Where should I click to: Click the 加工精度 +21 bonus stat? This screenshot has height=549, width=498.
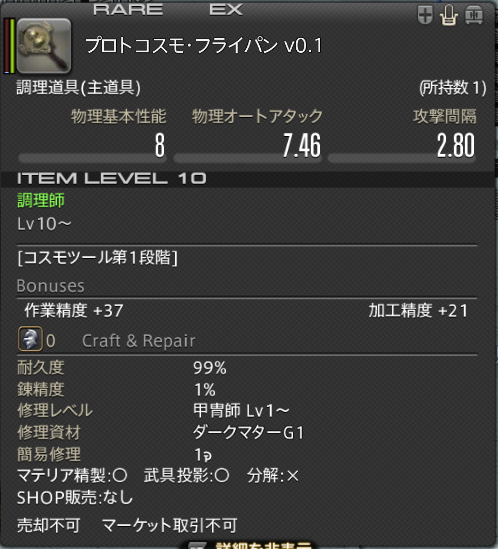(419, 311)
